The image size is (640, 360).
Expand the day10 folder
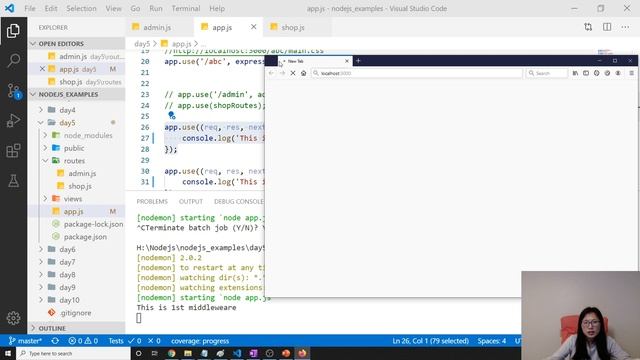coord(41,300)
